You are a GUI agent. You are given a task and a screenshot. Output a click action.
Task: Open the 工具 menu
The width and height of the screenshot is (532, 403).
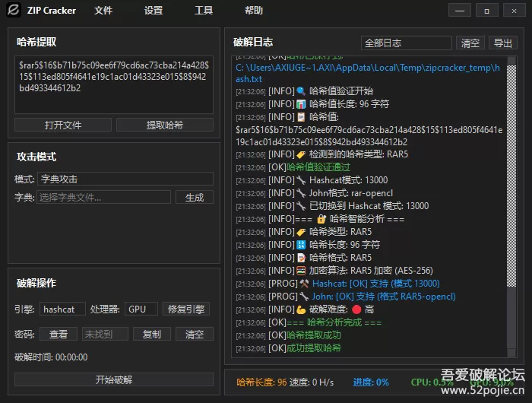point(204,11)
